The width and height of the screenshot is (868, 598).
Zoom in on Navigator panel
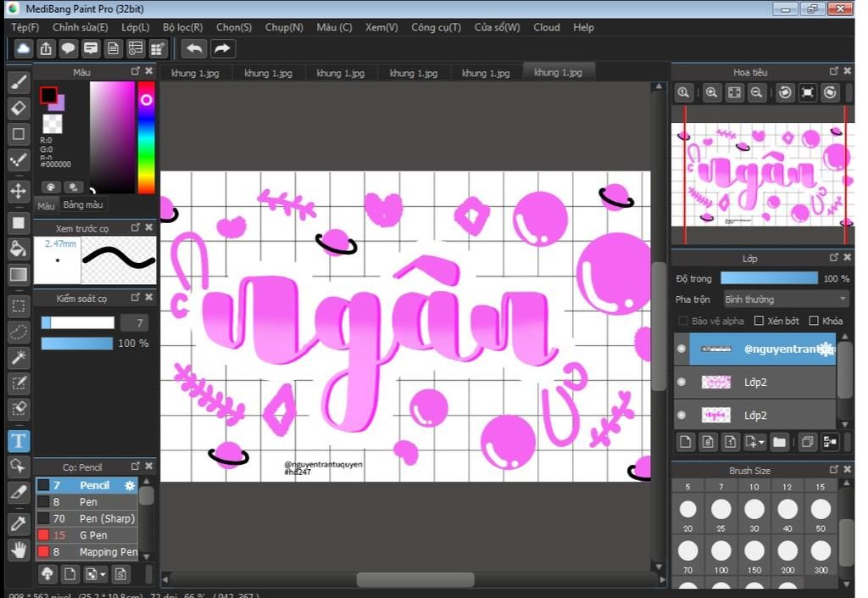(711, 92)
